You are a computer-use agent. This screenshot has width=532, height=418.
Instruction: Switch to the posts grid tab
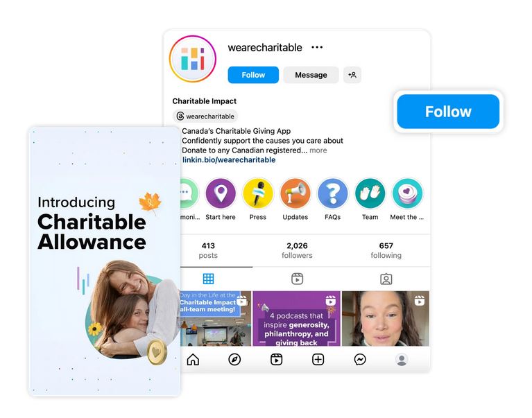(208, 279)
